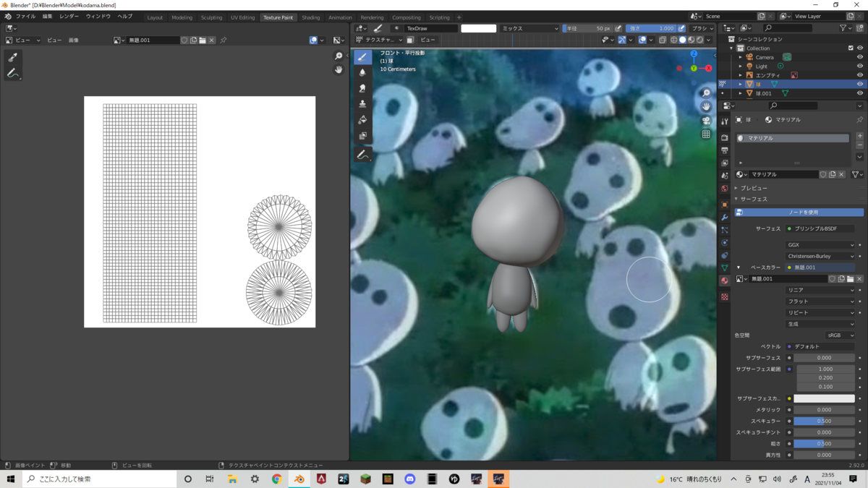Switch to the Sculpting workspace tab
868x488 pixels.
click(211, 17)
